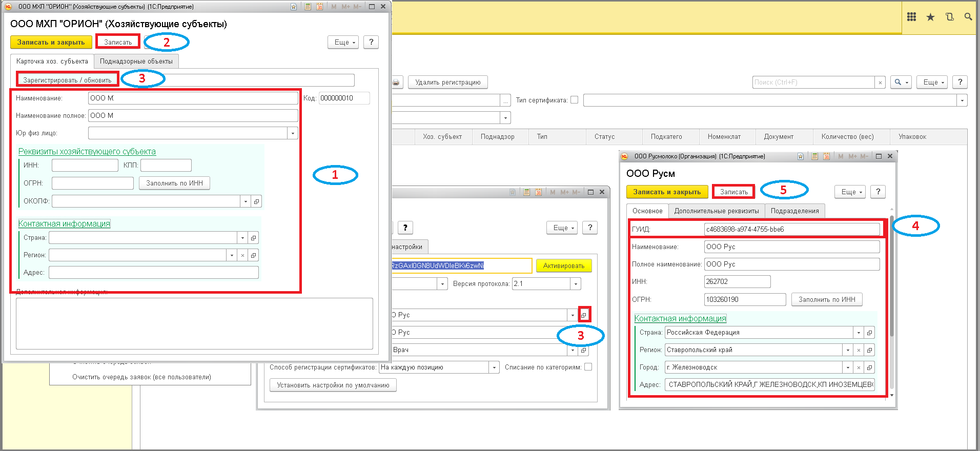Open ОКОПФ item with its open-form icon

point(257,201)
